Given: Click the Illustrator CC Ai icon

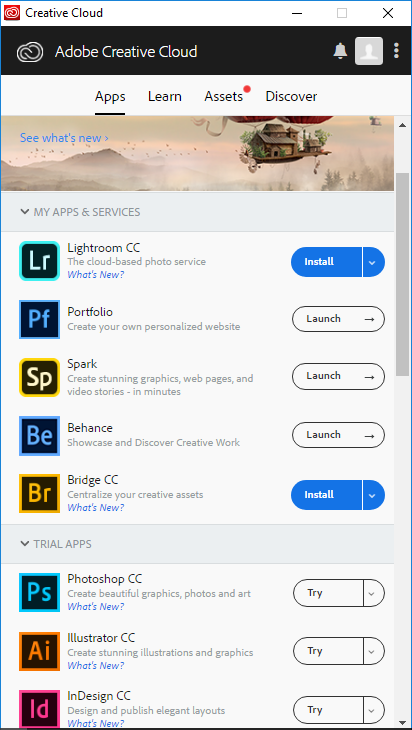Looking at the screenshot, I should [40, 651].
